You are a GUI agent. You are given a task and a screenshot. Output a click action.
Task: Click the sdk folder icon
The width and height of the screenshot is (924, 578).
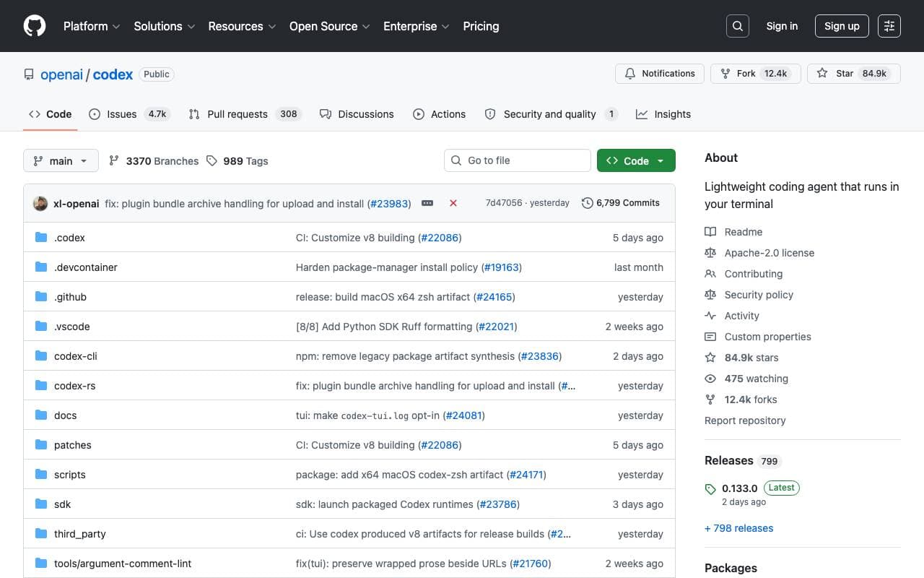coord(41,504)
